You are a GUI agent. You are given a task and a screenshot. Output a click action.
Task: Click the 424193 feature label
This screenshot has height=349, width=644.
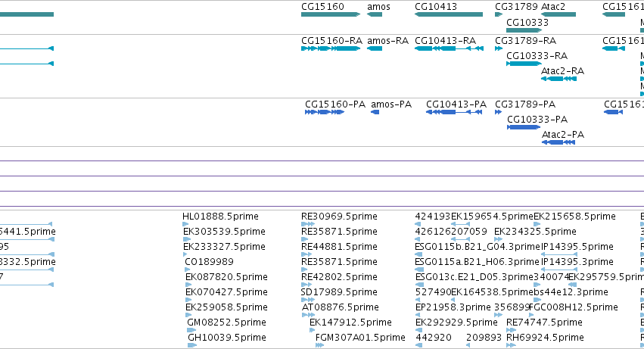click(432, 217)
